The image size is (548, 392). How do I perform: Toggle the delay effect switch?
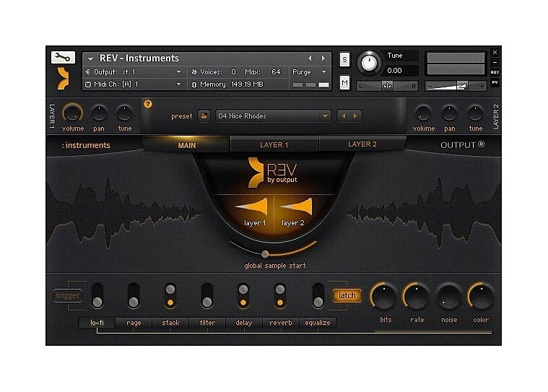(243, 296)
